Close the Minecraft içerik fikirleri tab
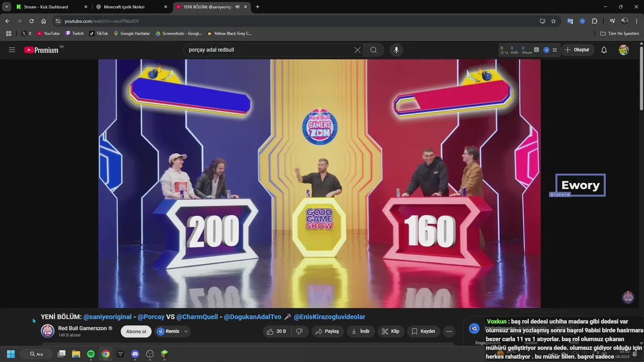This screenshot has height=362, width=644. 166,7
